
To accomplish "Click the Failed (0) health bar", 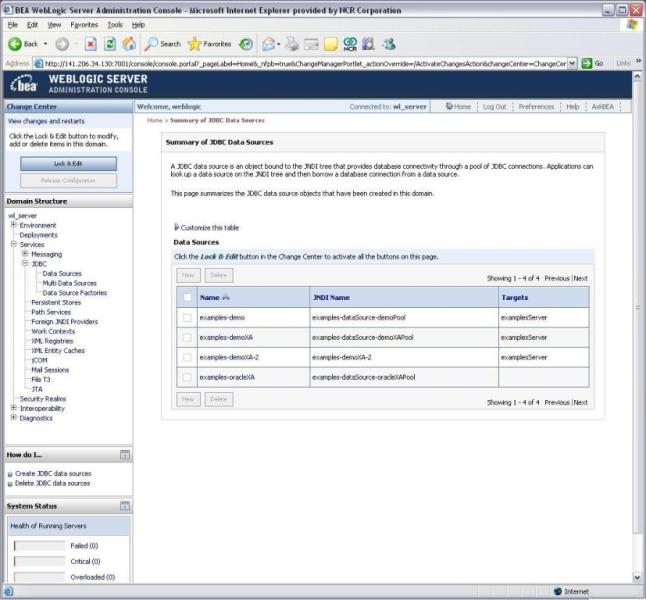I will tap(40, 546).
